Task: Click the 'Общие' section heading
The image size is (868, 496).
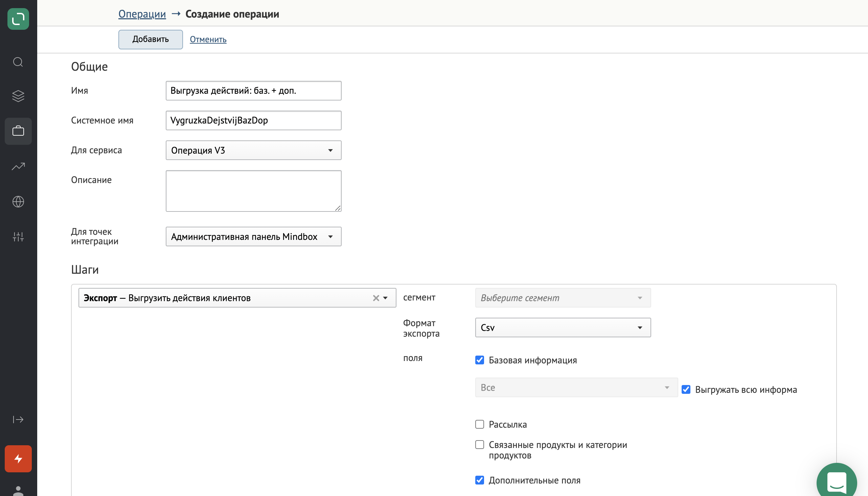Action: pos(89,66)
